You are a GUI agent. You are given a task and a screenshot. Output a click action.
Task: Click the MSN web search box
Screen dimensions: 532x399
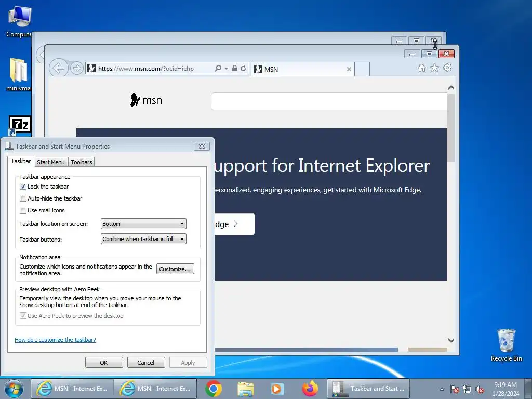coord(329,101)
